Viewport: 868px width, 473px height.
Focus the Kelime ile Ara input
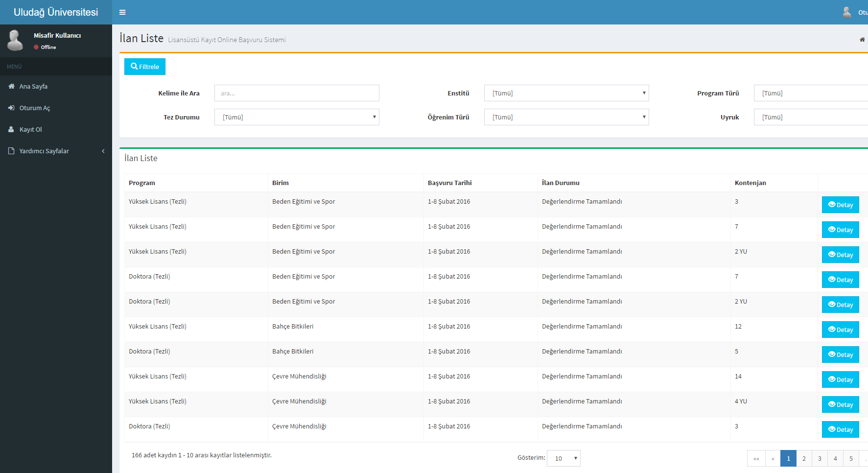(297, 93)
